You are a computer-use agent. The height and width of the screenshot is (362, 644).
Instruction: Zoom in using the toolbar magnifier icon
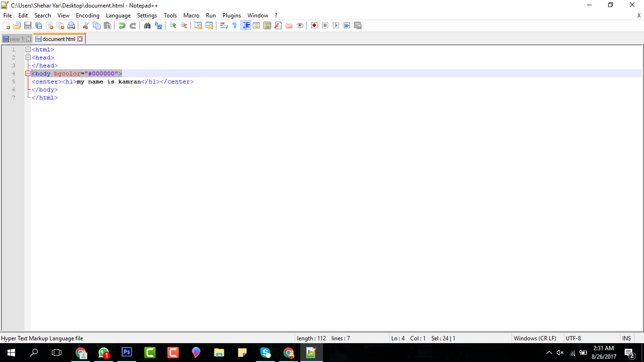pos(173,25)
